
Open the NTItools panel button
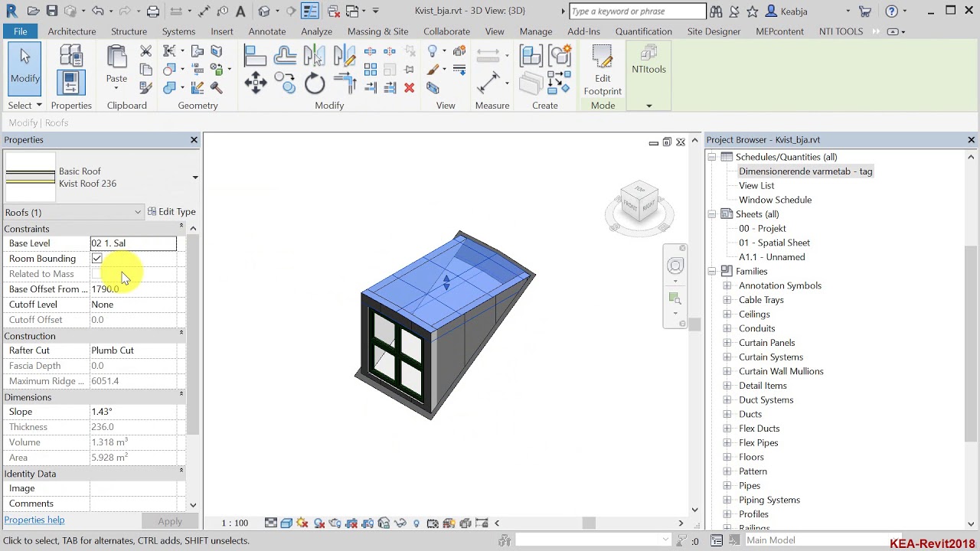(x=648, y=60)
